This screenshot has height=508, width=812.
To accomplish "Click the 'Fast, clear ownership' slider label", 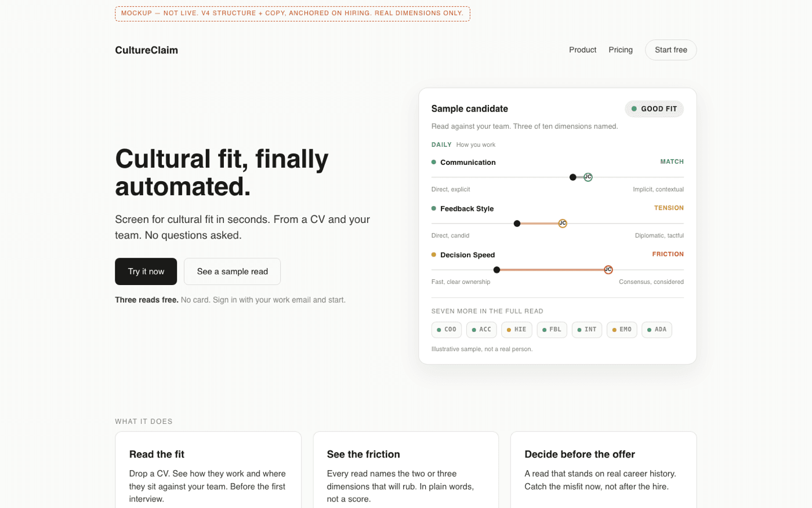I will click(461, 282).
